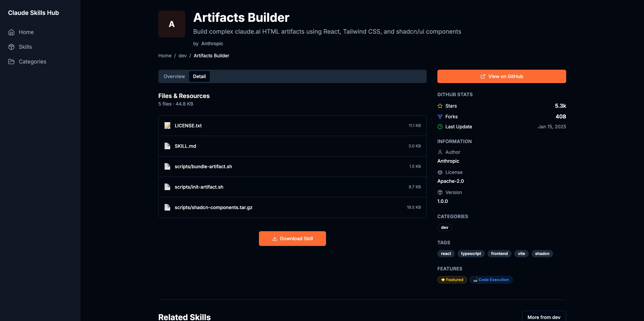Click the Artifacts Builder 'A' avatar tile
The height and width of the screenshot is (321, 644).
pos(172,24)
